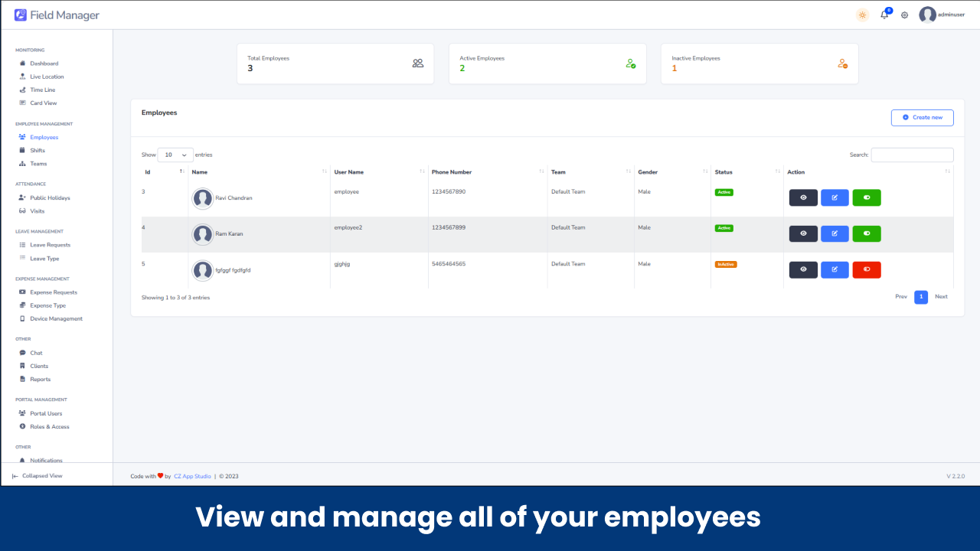The height and width of the screenshot is (551, 980).
Task: Select Employees under Employee Management
Action: (x=45, y=136)
